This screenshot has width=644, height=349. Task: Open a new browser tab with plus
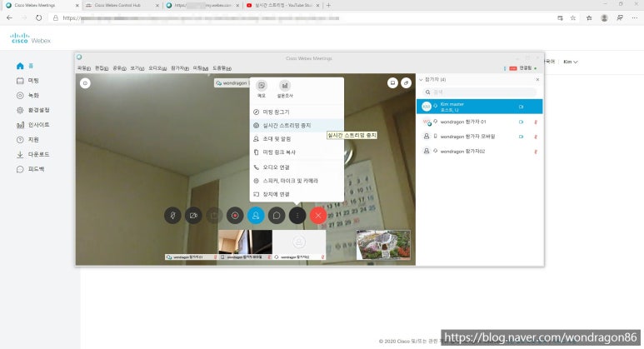(328, 5)
